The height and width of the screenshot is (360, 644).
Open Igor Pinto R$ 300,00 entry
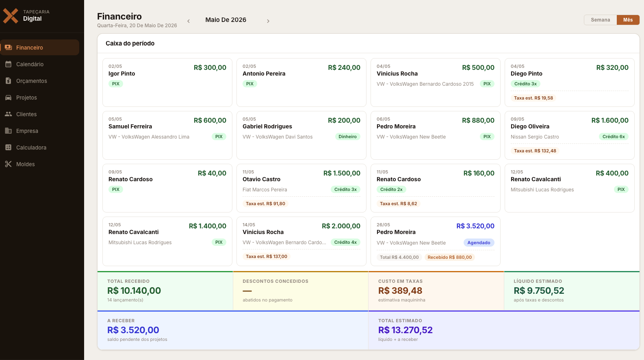coord(167,82)
